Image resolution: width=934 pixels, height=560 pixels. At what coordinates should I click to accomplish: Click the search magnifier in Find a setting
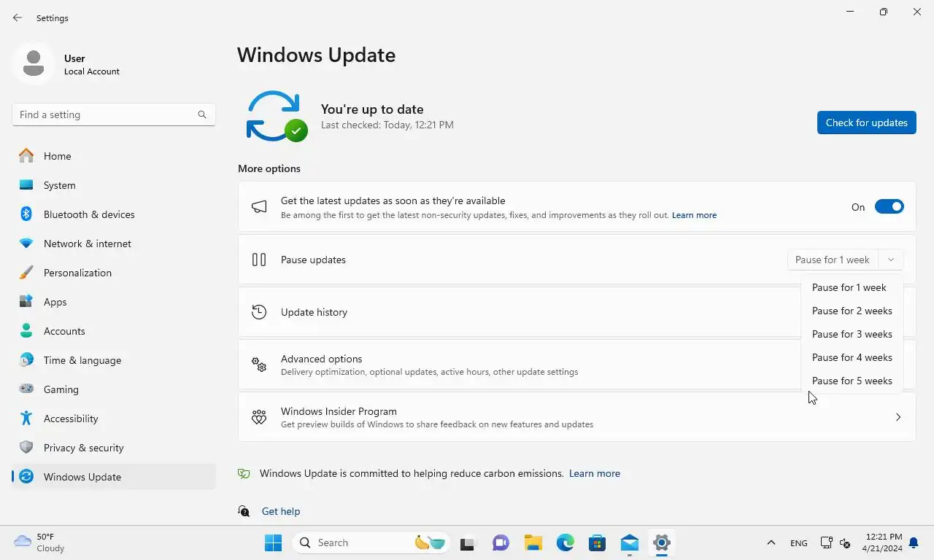click(202, 114)
